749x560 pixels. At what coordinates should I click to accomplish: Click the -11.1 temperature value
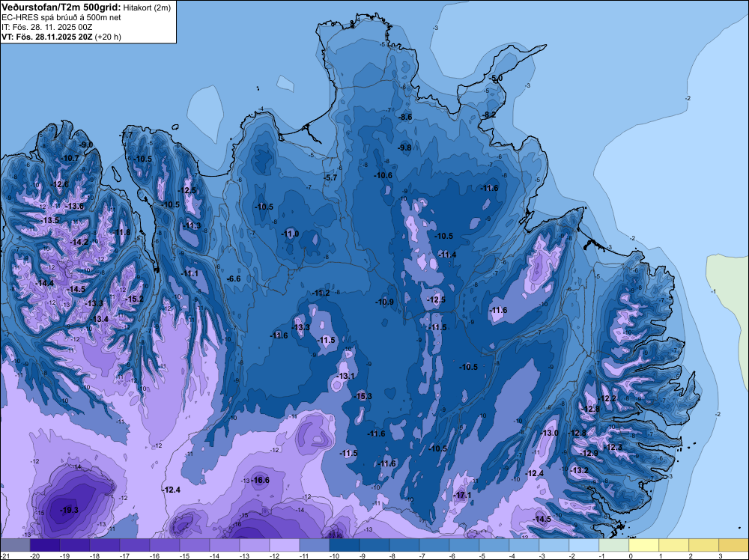coord(189,273)
